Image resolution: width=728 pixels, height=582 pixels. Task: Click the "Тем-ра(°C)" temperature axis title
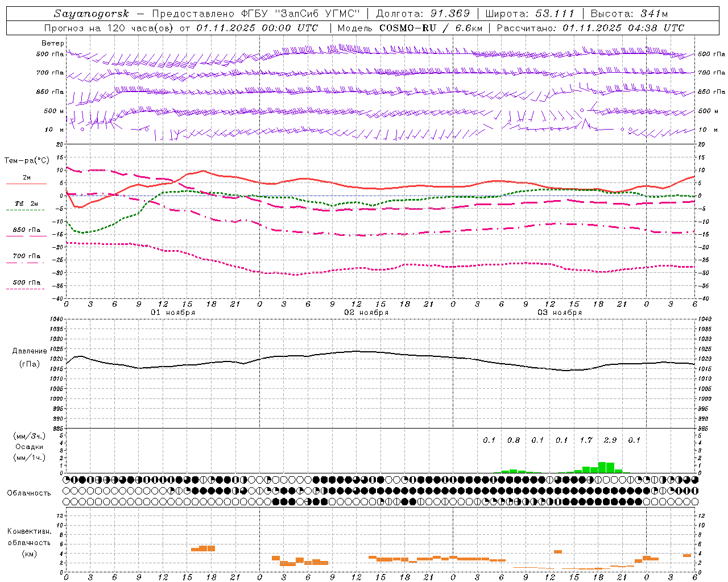(27, 161)
